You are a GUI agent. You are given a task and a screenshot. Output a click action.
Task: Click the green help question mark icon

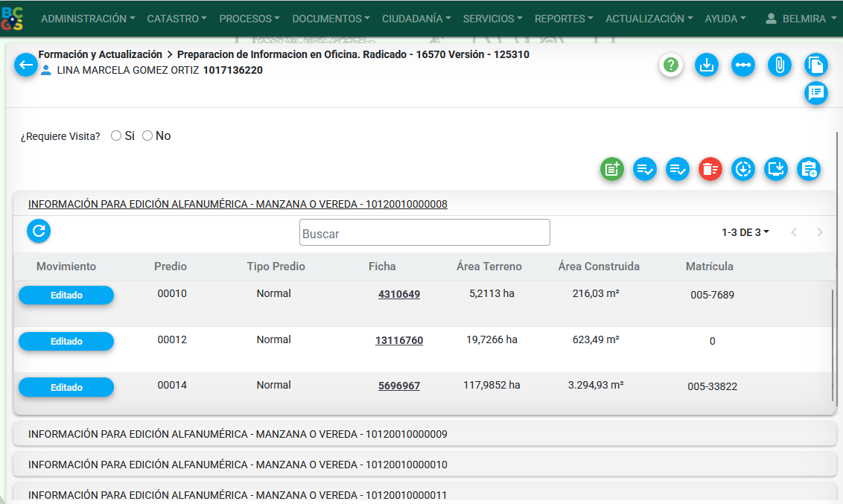click(x=671, y=66)
